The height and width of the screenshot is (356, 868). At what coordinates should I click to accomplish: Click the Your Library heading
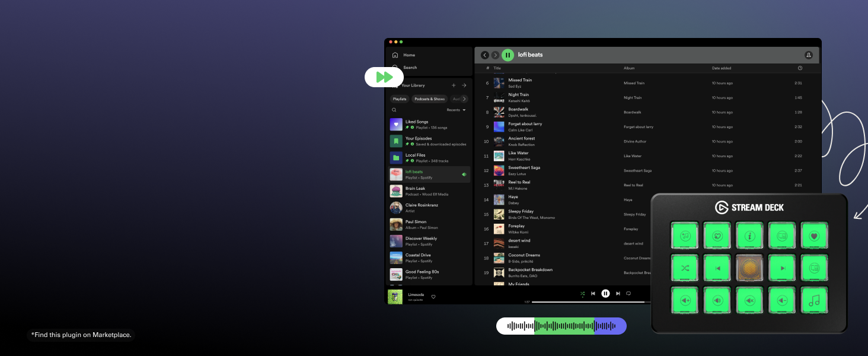[413, 85]
